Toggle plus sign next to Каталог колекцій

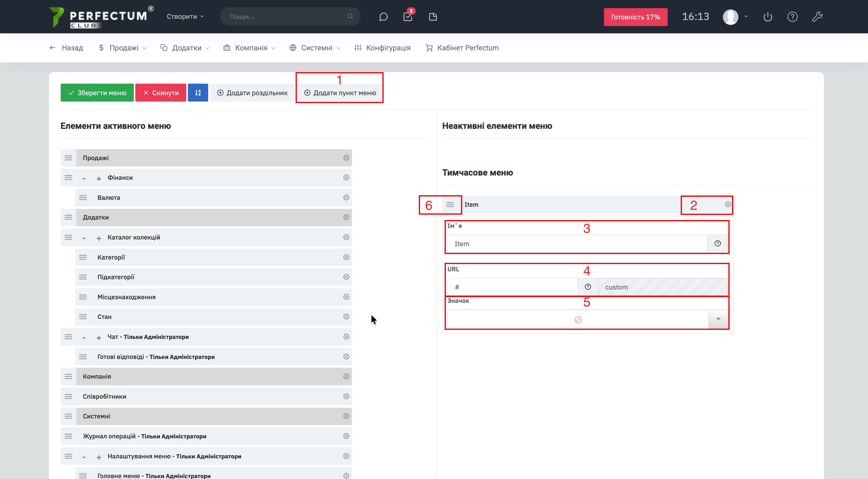coord(99,238)
